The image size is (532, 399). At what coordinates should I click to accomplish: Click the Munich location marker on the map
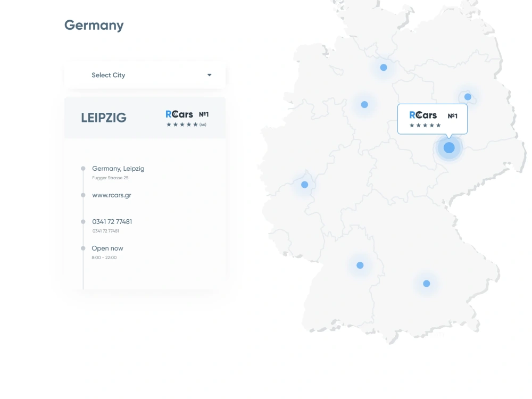(x=427, y=284)
